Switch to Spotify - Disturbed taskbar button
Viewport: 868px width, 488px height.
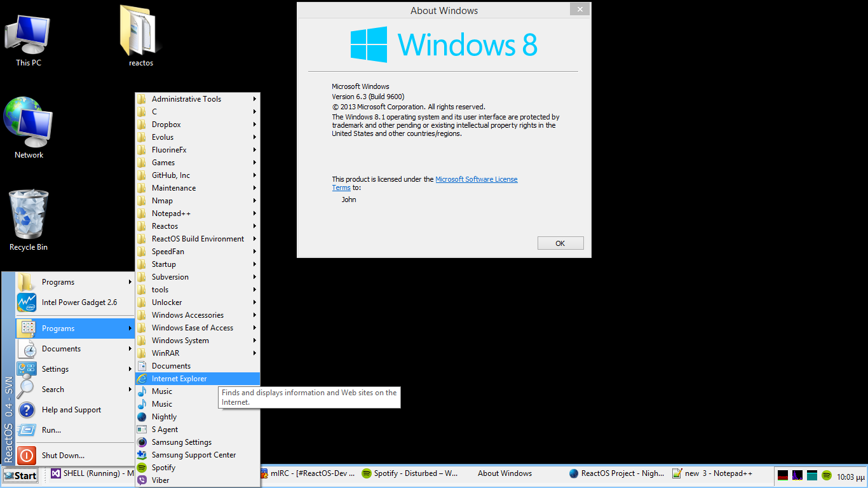point(410,473)
